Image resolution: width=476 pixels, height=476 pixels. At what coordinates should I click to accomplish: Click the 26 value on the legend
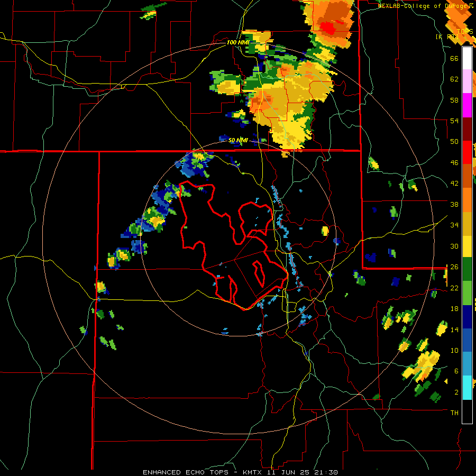(454, 267)
